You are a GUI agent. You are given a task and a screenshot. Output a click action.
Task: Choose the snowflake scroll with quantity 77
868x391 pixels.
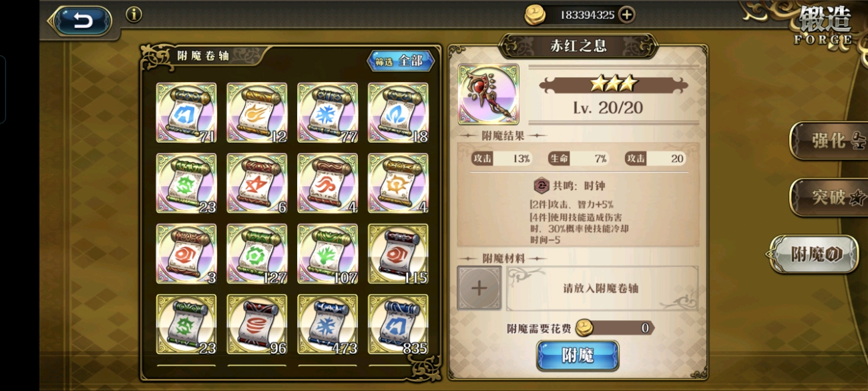(328, 112)
